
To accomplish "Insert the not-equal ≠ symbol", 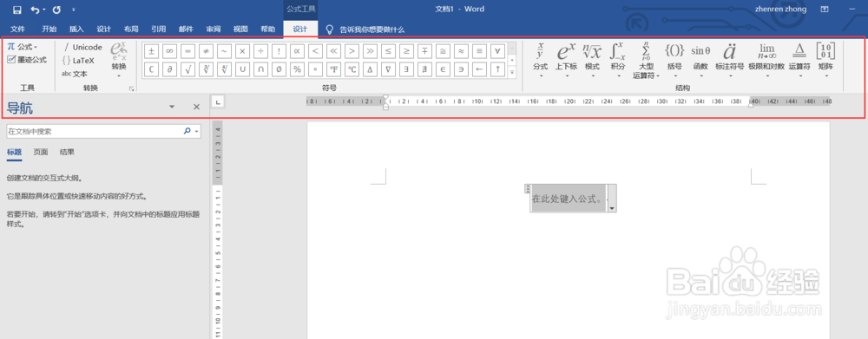I will (x=206, y=51).
